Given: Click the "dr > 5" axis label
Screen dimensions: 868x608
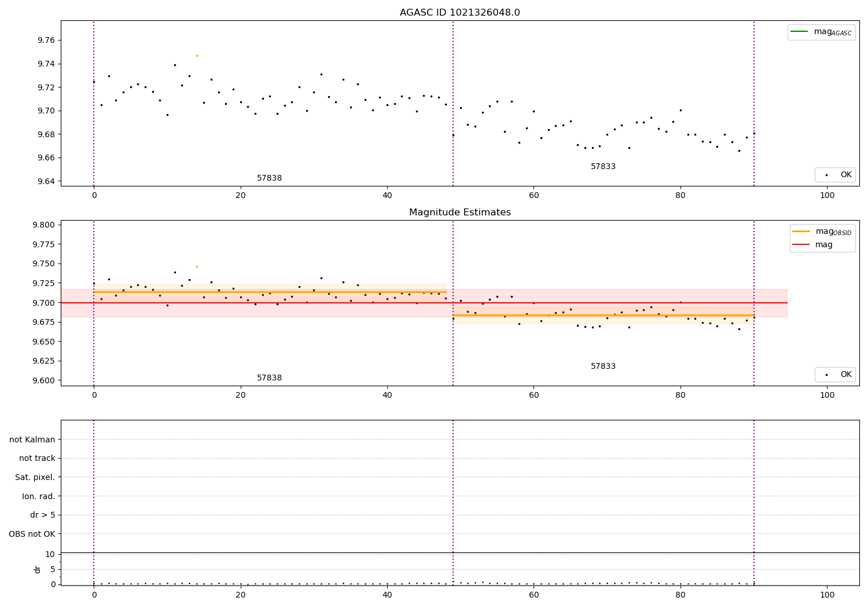Looking at the screenshot, I should point(43,515).
